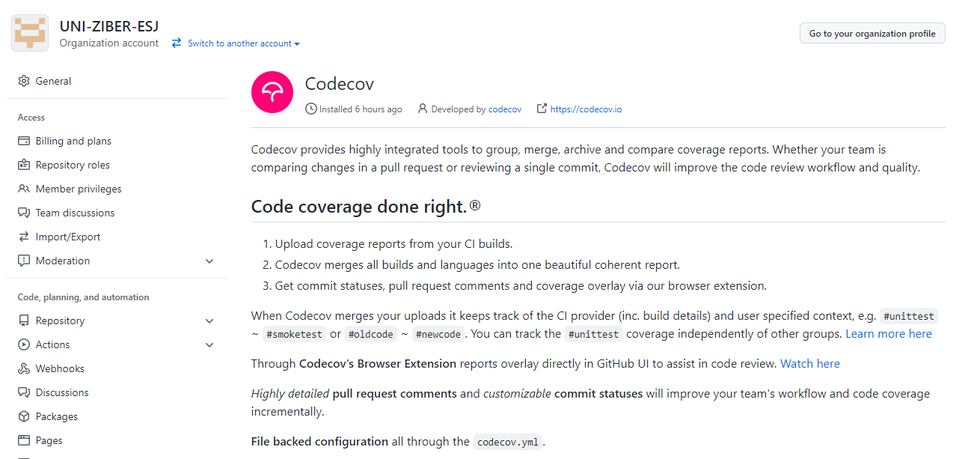Click the Webhooks icon
Screen dimensions: 980x459
(x=24, y=368)
